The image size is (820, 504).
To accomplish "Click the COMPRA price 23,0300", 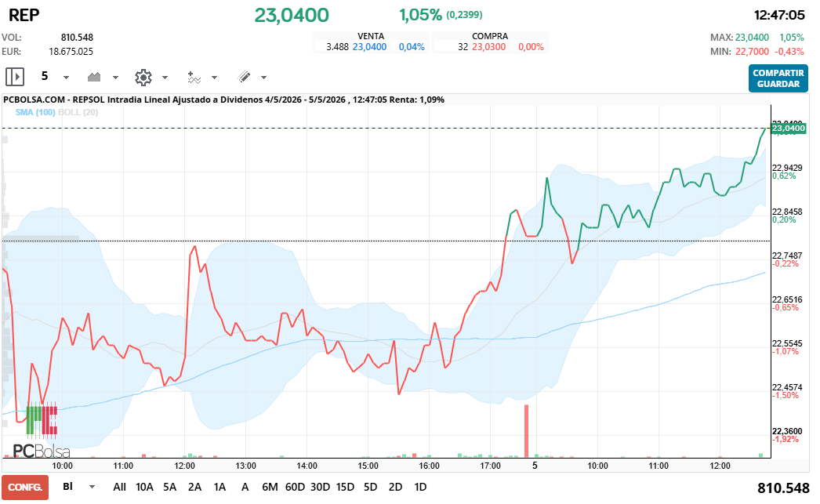I will (x=488, y=47).
